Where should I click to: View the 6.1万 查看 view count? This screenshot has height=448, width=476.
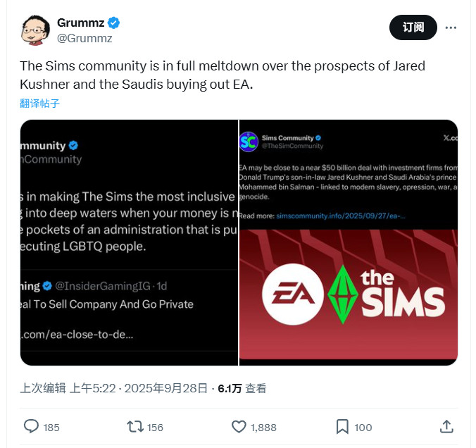[242, 388]
